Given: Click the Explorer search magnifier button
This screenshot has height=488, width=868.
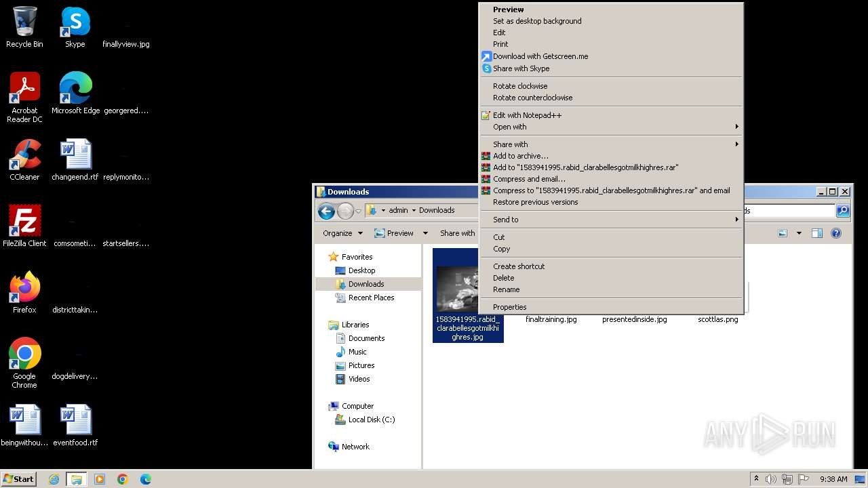Looking at the screenshot, I should tap(843, 211).
